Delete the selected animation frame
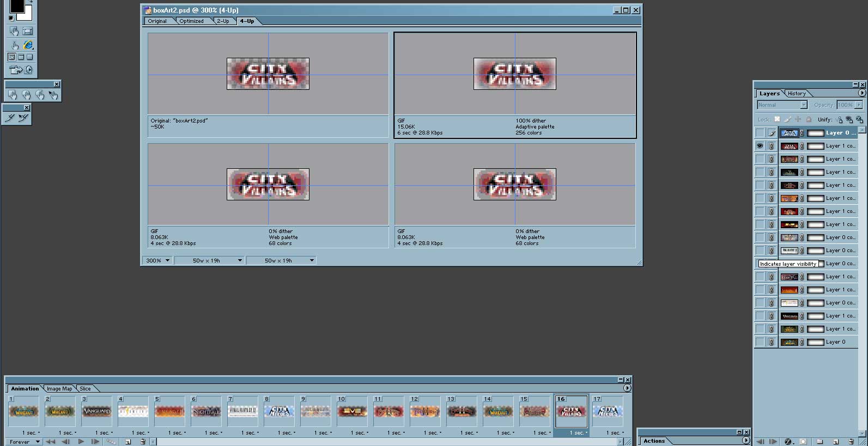 pos(143,442)
